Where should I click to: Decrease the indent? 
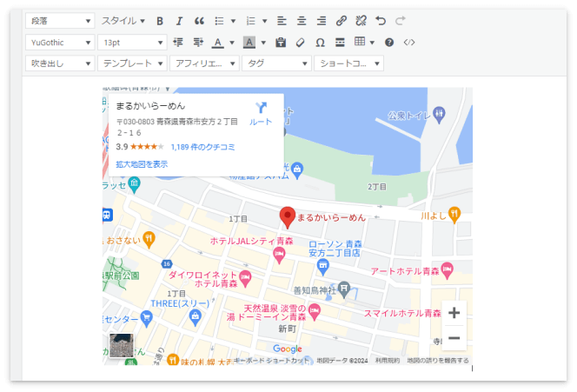[x=178, y=43]
